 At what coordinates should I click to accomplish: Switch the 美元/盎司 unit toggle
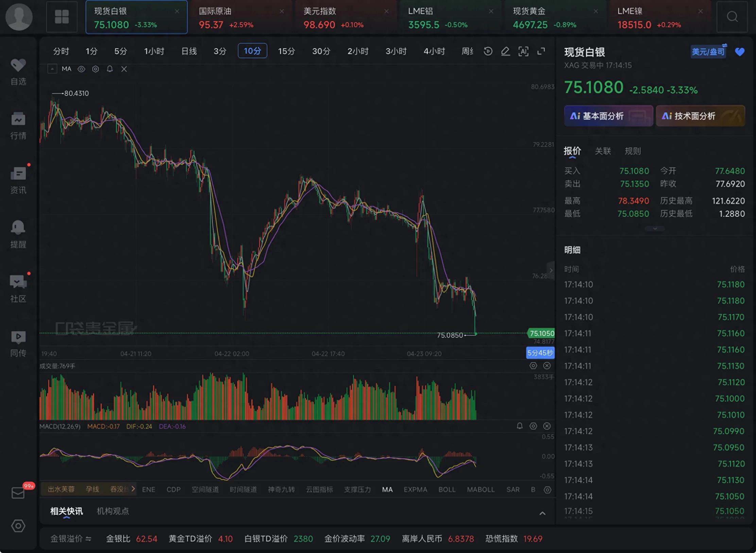pyautogui.click(x=708, y=52)
